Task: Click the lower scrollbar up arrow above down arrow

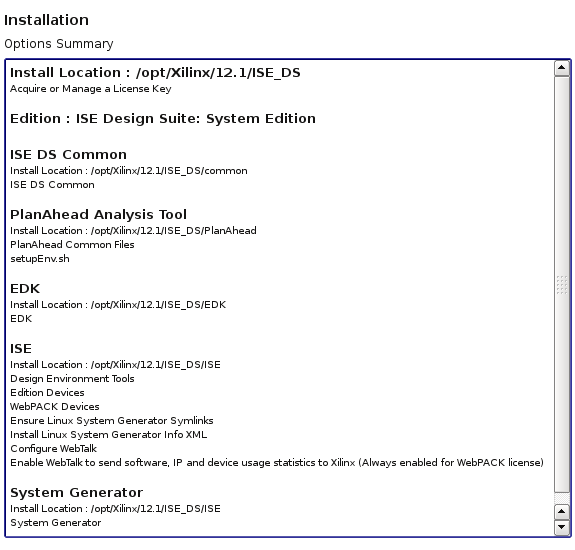Action: [561, 512]
